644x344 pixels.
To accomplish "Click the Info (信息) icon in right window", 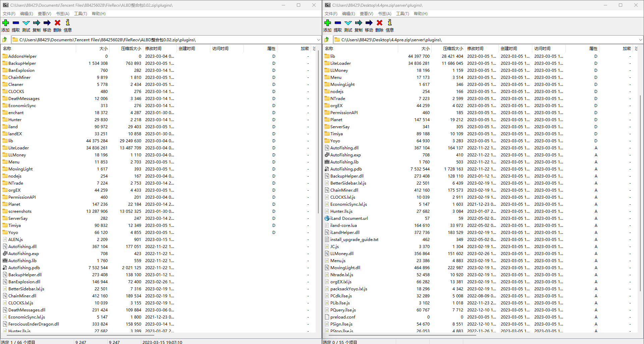I will point(390,23).
